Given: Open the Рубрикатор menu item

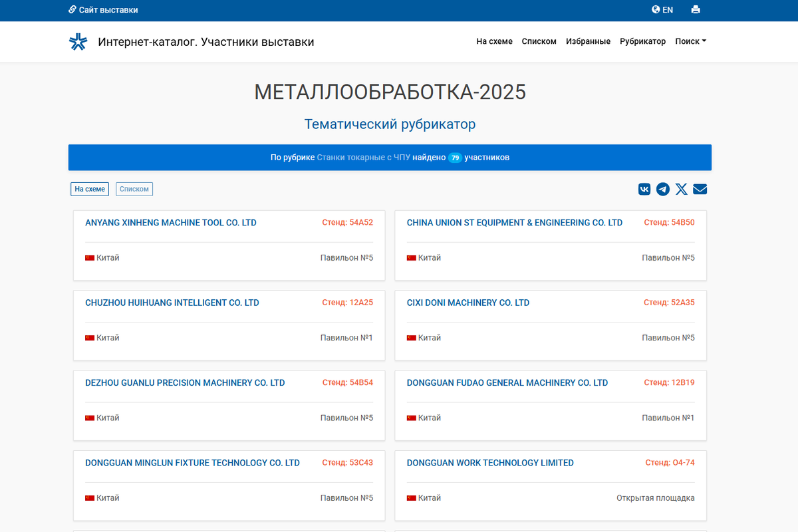Looking at the screenshot, I should [x=642, y=41].
